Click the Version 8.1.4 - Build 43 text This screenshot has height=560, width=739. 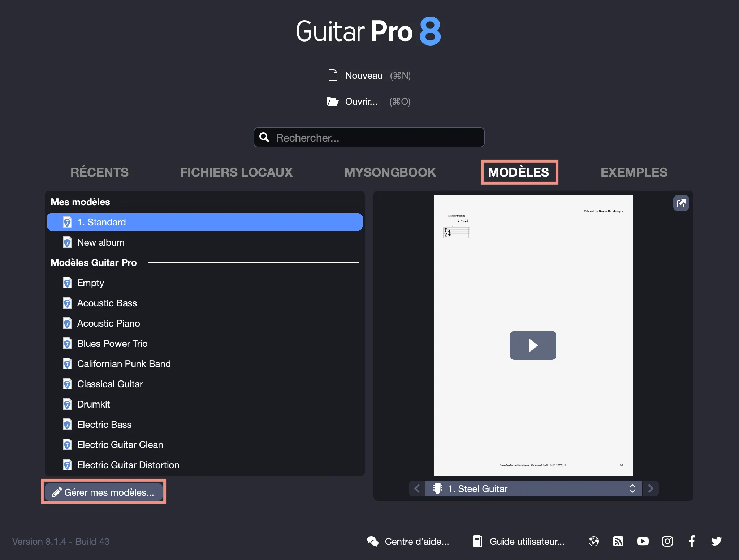tap(61, 541)
